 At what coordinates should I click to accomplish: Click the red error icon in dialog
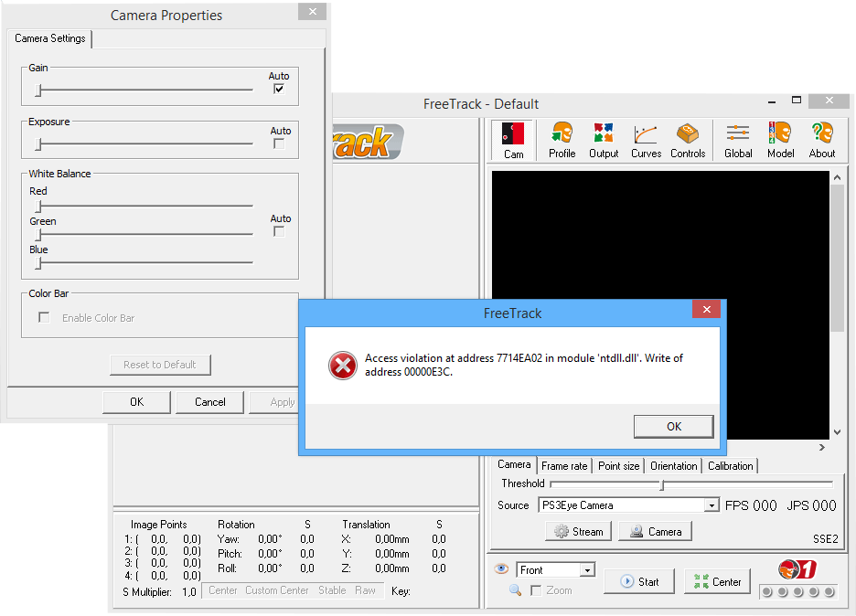coord(343,365)
